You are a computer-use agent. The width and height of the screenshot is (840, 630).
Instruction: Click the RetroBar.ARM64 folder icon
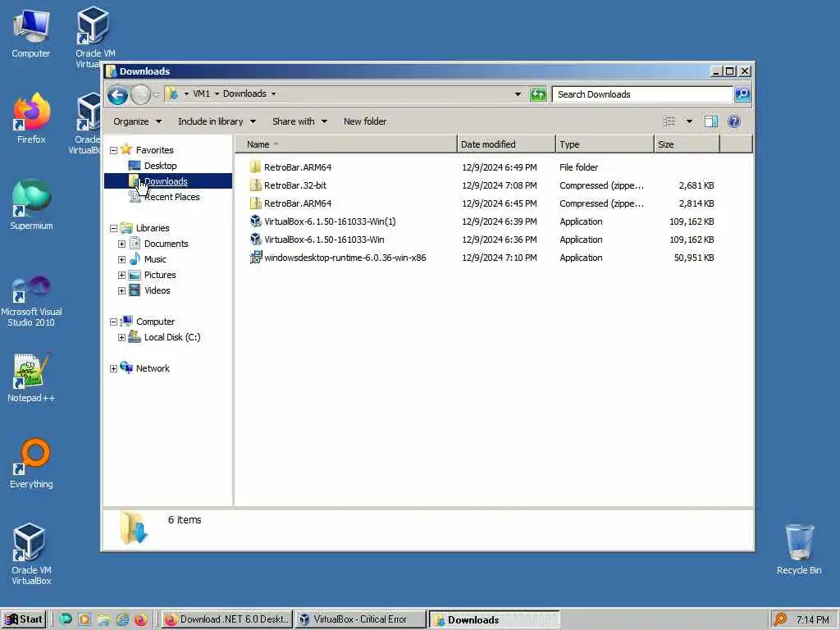coord(256,167)
